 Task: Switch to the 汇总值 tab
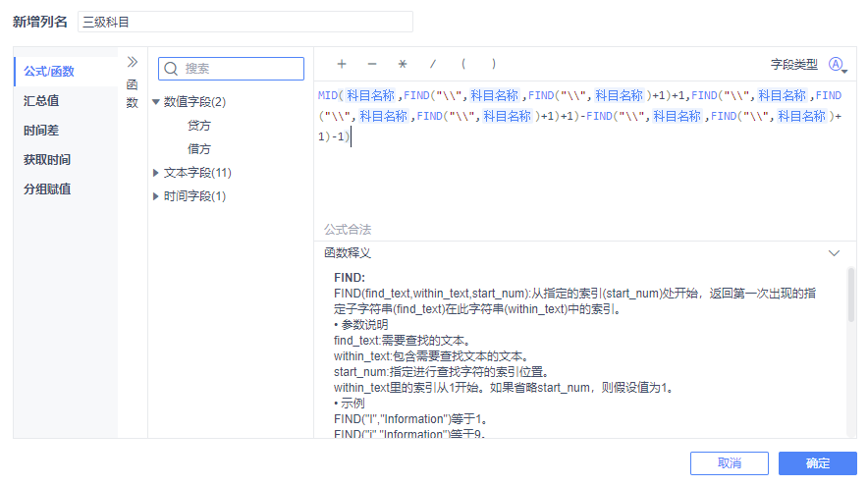(41, 100)
